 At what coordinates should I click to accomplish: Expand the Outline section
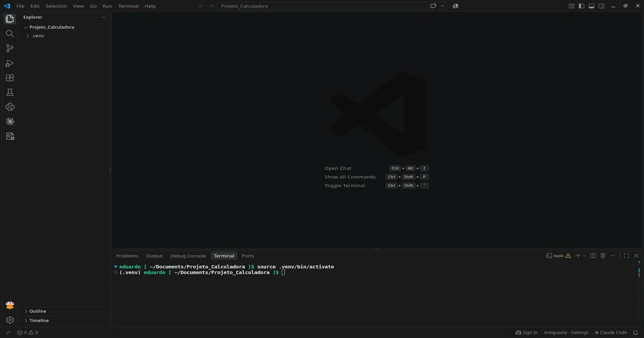[x=64, y=311]
